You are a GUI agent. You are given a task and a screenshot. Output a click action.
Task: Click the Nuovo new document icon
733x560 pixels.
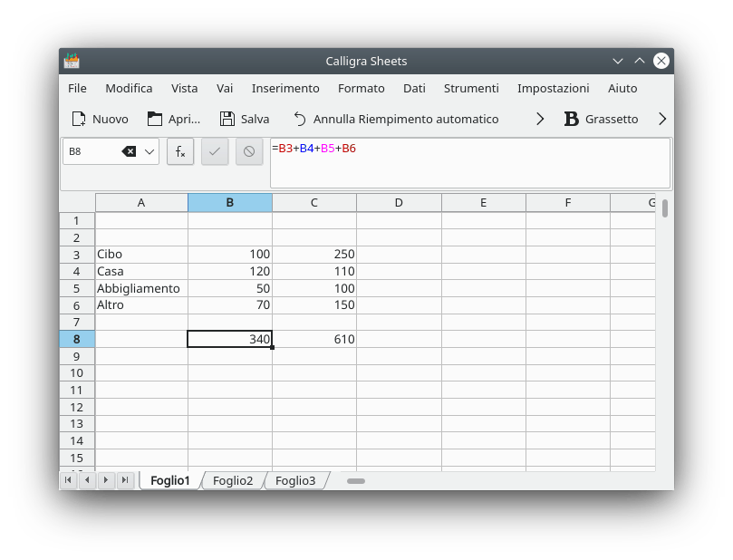pos(79,119)
